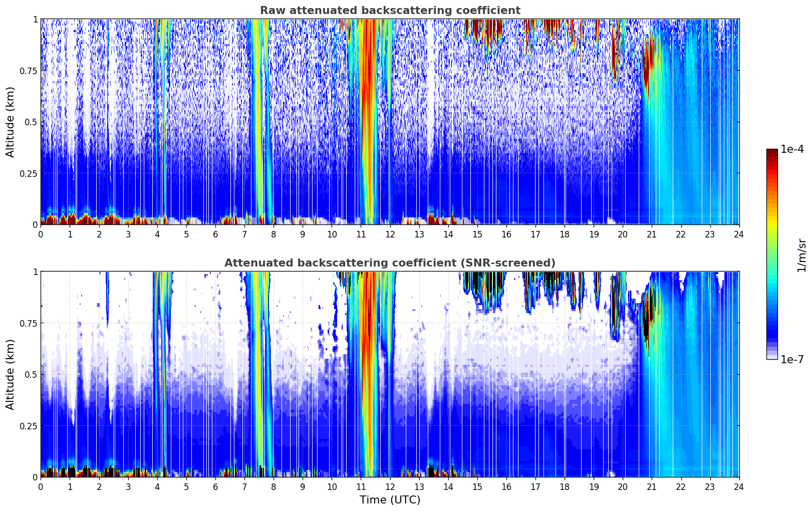Click the colorbar's '1e-4' maximum label
Image resolution: width=812 pixels, height=511 pixels.
[792, 150]
